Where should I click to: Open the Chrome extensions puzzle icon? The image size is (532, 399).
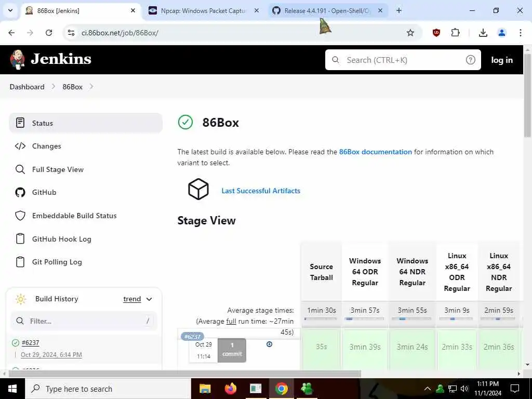click(x=455, y=33)
